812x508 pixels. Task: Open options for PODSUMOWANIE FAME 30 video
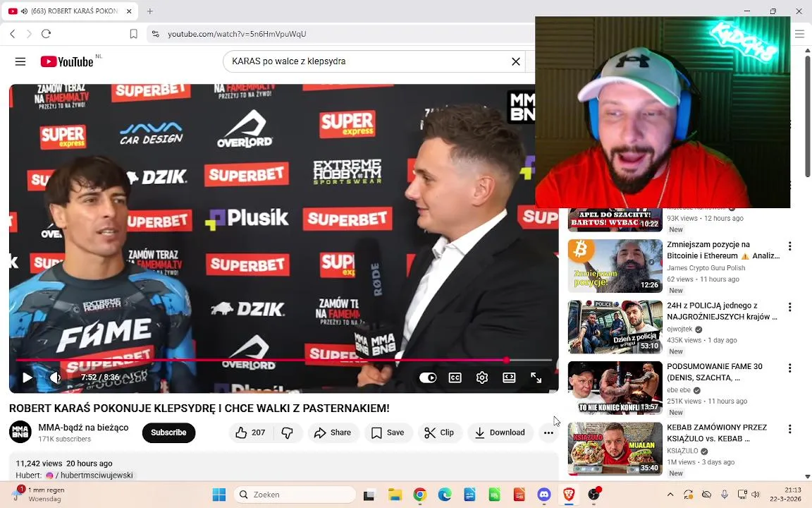[789, 368]
